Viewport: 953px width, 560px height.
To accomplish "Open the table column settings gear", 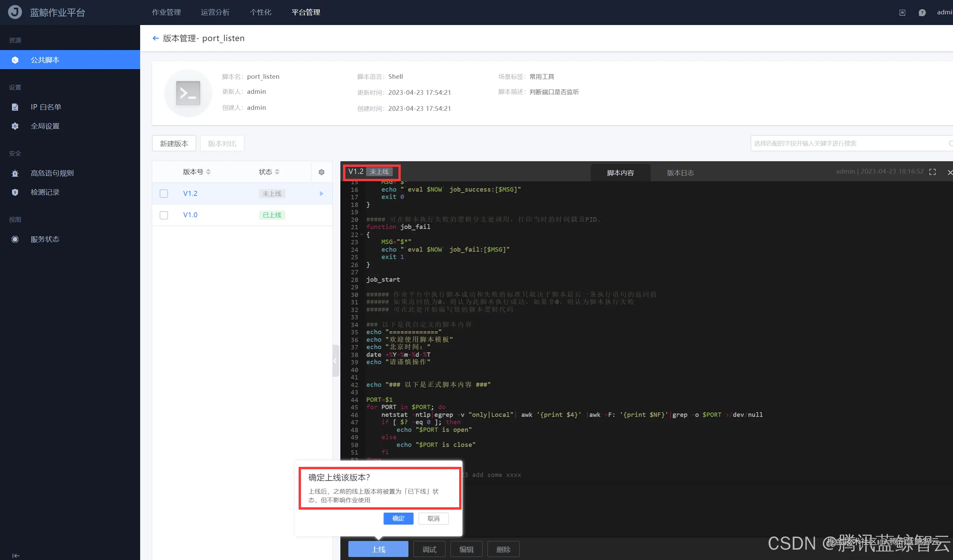I will coord(321,173).
